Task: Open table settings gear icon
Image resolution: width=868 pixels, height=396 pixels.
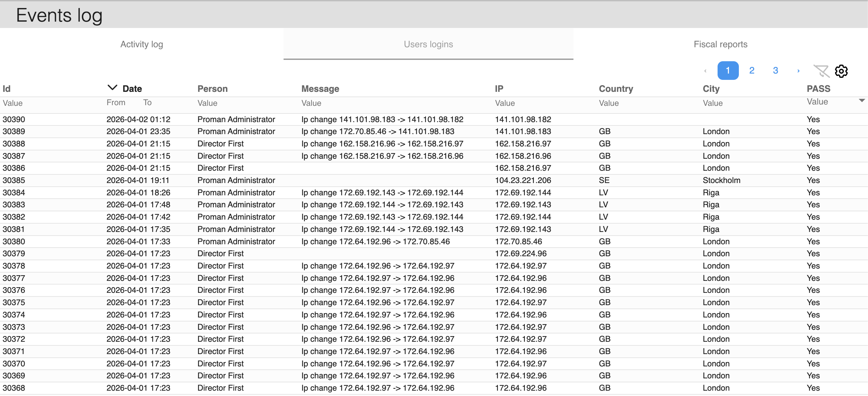Action: [x=841, y=71]
